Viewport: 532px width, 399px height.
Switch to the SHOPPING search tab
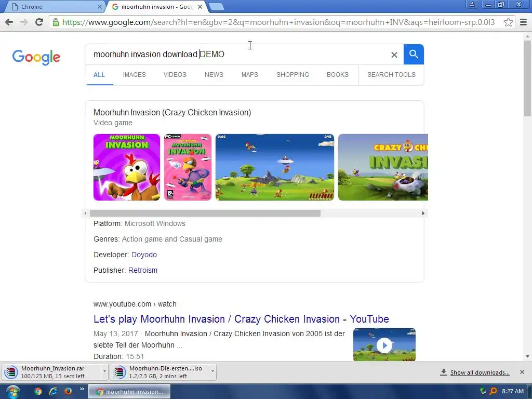click(x=292, y=75)
